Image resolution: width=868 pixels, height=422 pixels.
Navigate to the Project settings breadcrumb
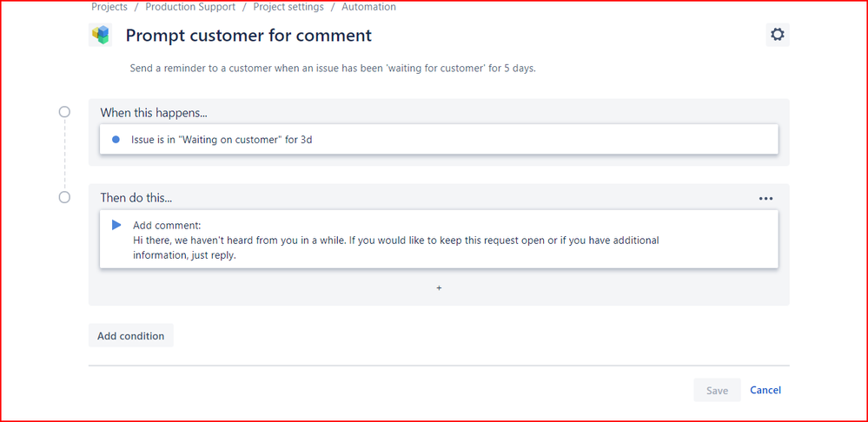288,7
